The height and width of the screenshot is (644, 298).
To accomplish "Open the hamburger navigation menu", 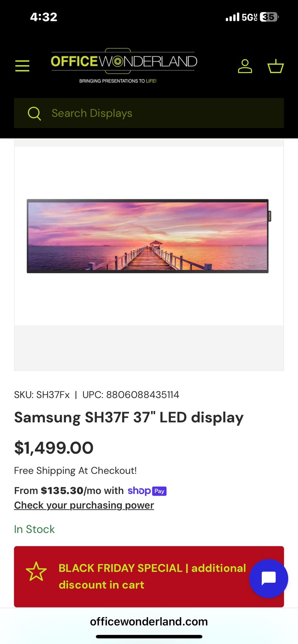I will (x=22, y=66).
